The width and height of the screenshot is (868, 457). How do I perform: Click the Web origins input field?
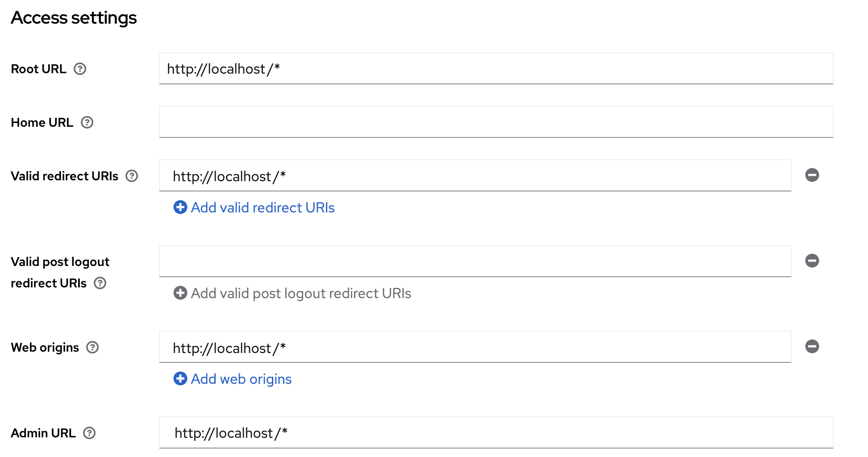475,347
